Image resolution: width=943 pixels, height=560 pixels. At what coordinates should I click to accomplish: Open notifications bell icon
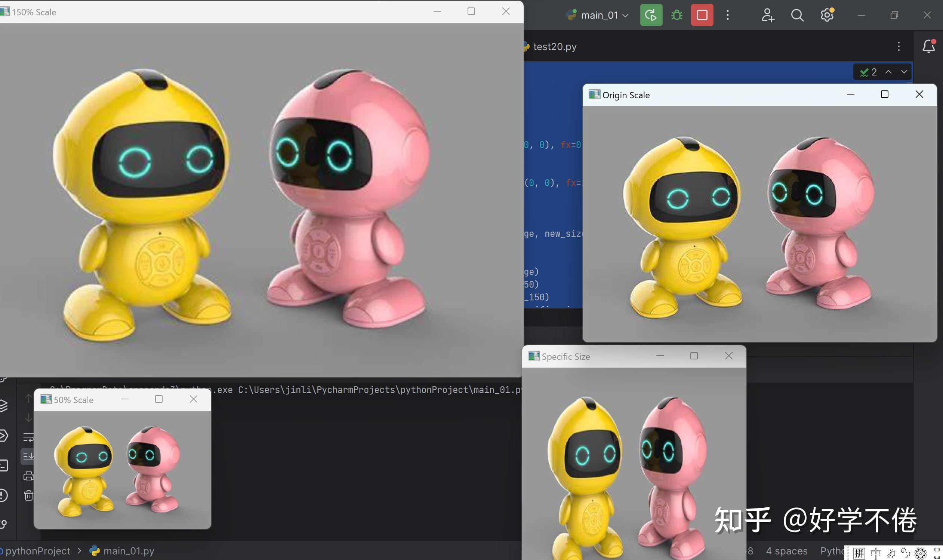pyautogui.click(x=928, y=46)
